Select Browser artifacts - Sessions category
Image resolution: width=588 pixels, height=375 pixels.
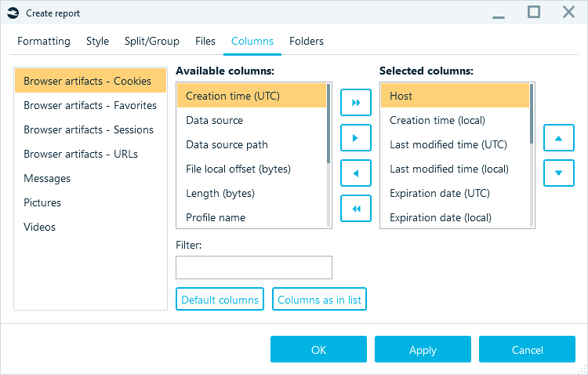click(90, 129)
